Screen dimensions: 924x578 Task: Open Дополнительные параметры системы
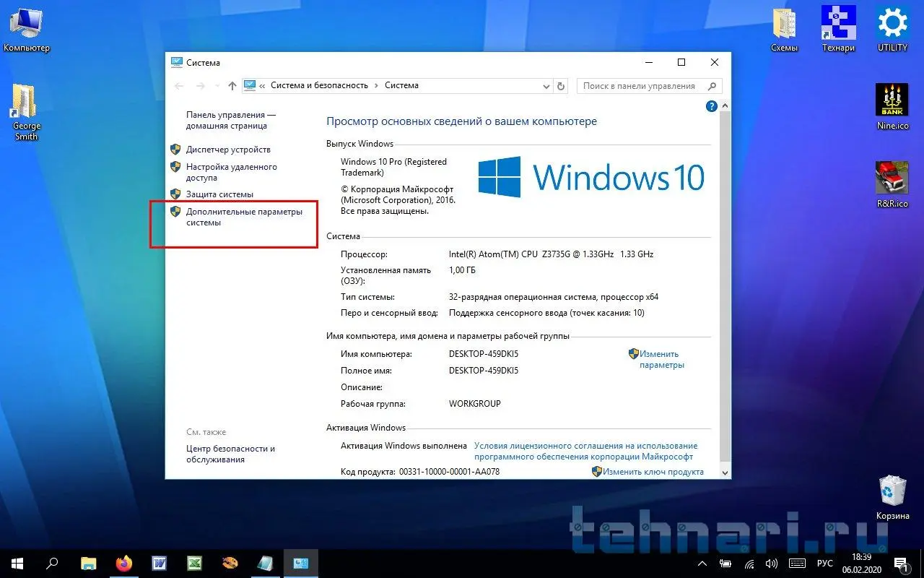click(x=244, y=217)
